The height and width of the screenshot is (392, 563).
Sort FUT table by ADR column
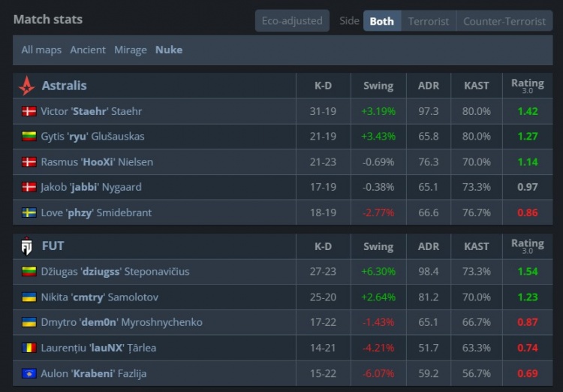tap(428, 246)
